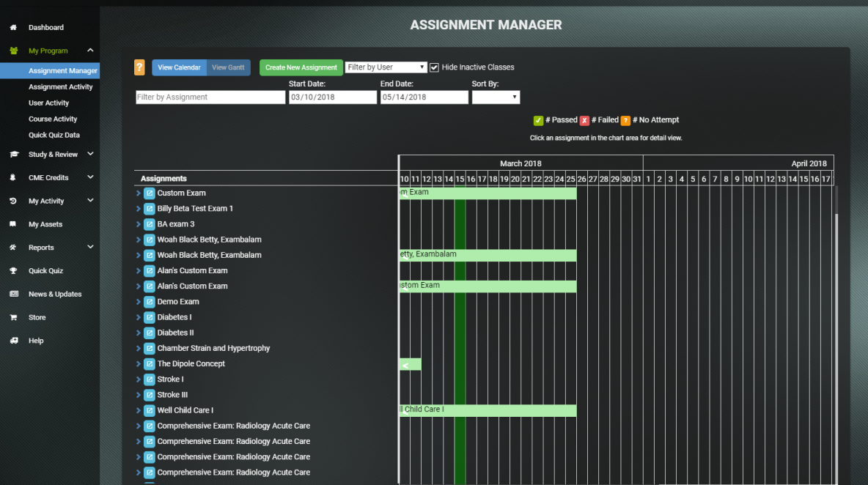Open the Quick Quiz link

click(45, 271)
